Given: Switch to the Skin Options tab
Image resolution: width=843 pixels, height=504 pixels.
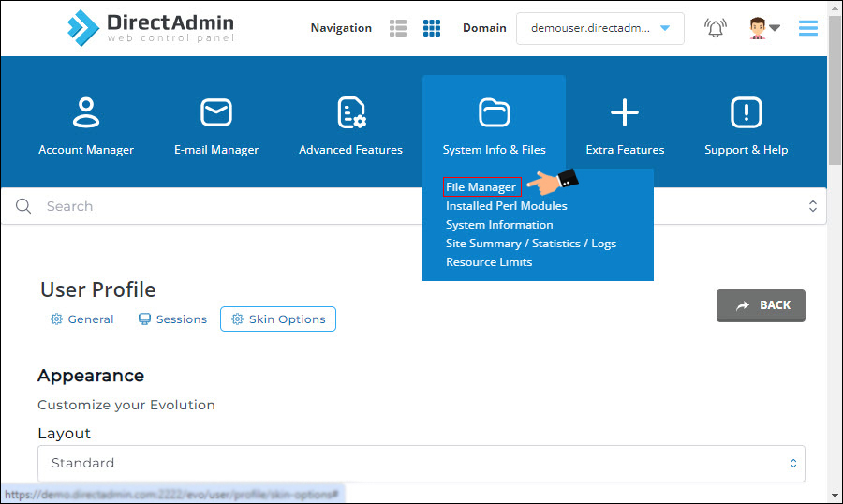Looking at the screenshot, I should [x=278, y=319].
